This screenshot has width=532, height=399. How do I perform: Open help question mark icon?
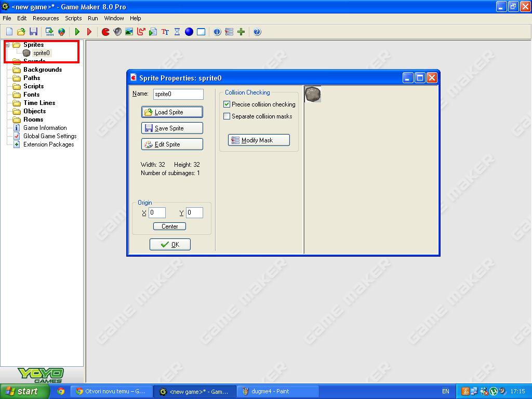pyautogui.click(x=257, y=32)
